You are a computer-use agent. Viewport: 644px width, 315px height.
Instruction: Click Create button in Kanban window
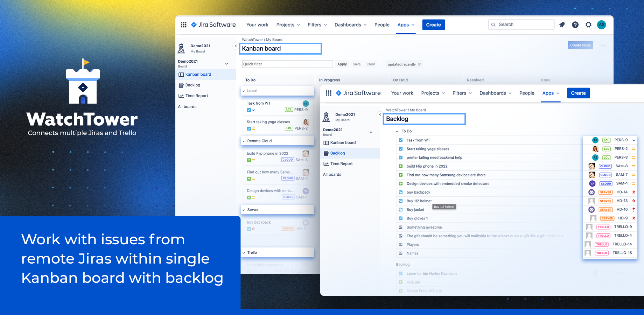(433, 25)
